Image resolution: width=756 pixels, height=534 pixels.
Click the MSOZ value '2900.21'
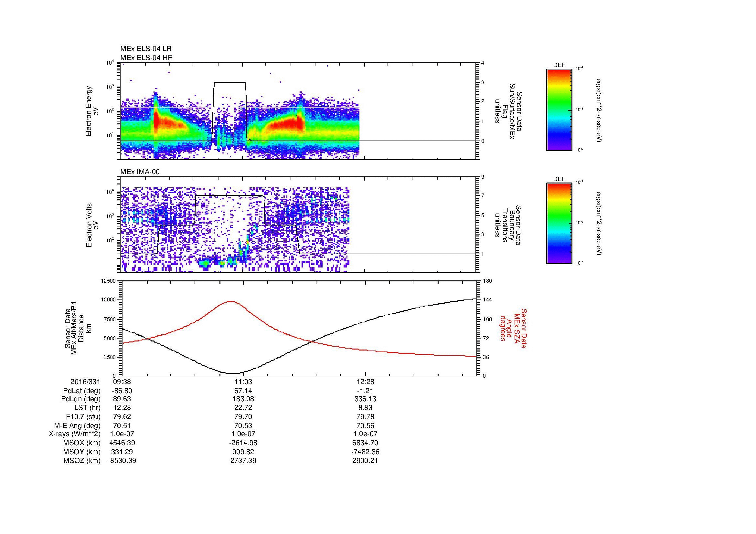pos(365,461)
